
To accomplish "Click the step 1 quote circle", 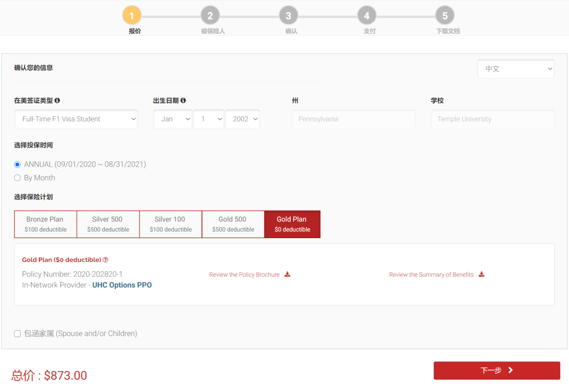I will (132, 16).
